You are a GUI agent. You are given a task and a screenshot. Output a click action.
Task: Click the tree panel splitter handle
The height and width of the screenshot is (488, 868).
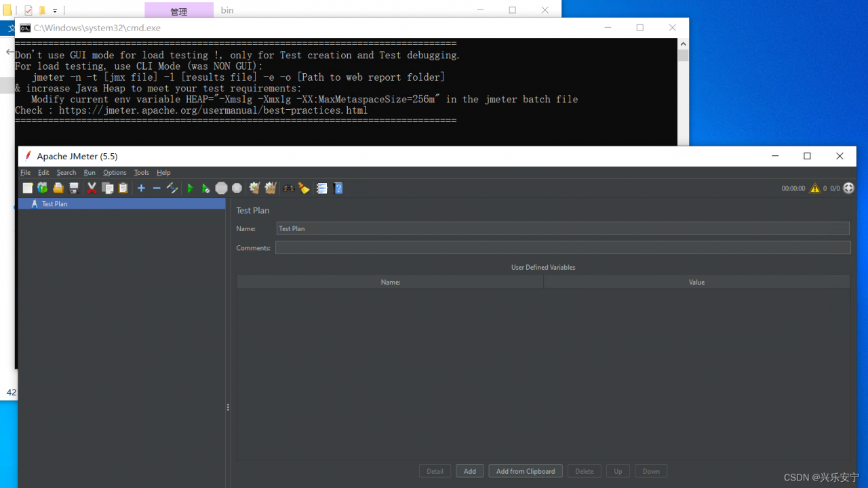tap(228, 407)
